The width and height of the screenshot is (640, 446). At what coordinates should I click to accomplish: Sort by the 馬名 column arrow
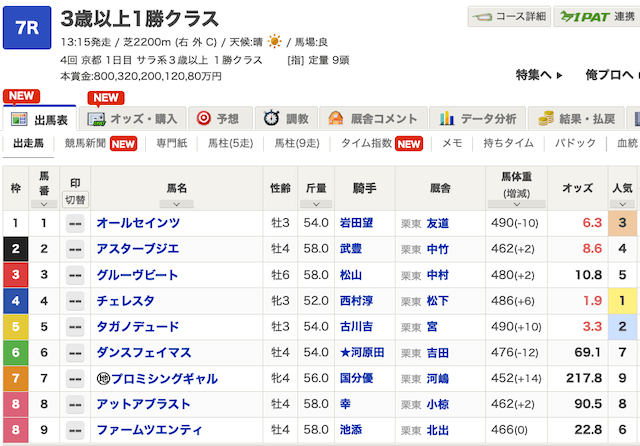click(x=176, y=202)
